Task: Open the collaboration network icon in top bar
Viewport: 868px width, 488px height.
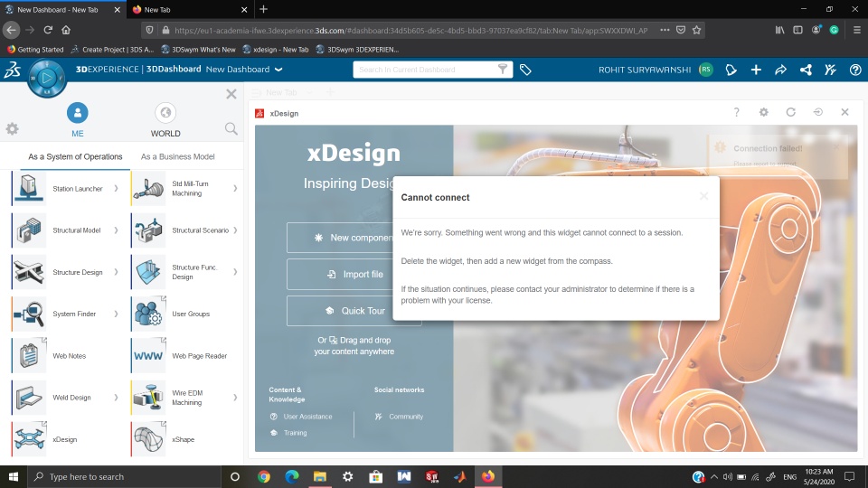Action: [x=806, y=70]
